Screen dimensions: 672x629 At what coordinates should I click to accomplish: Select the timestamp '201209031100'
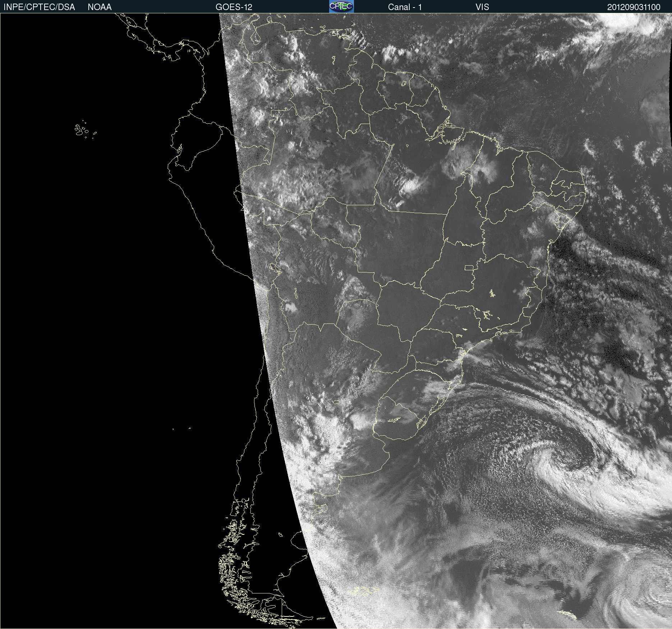pyautogui.click(x=634, y=7)
